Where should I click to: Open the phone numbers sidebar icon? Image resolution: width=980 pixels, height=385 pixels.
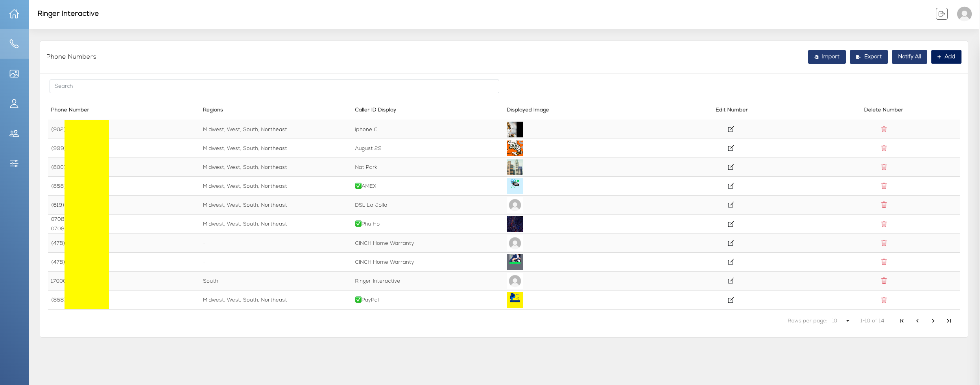click(x=14, y=44)
